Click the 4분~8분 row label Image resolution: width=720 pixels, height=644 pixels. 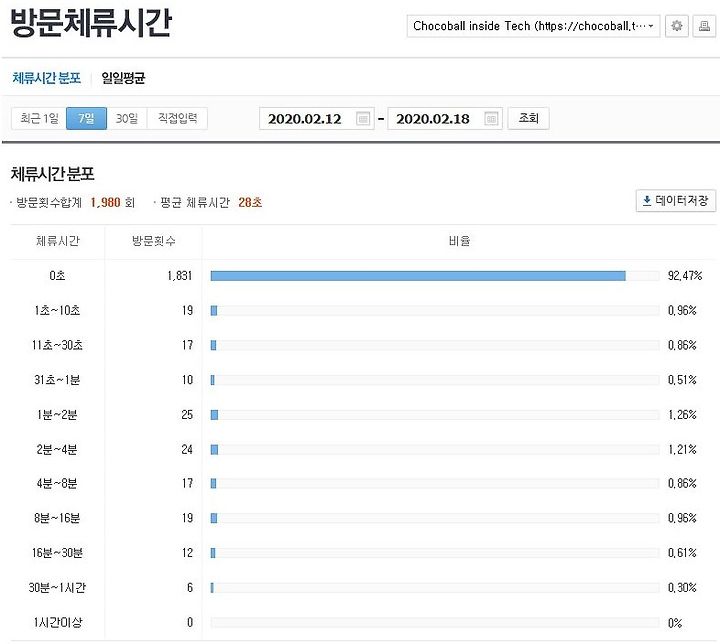57,484
